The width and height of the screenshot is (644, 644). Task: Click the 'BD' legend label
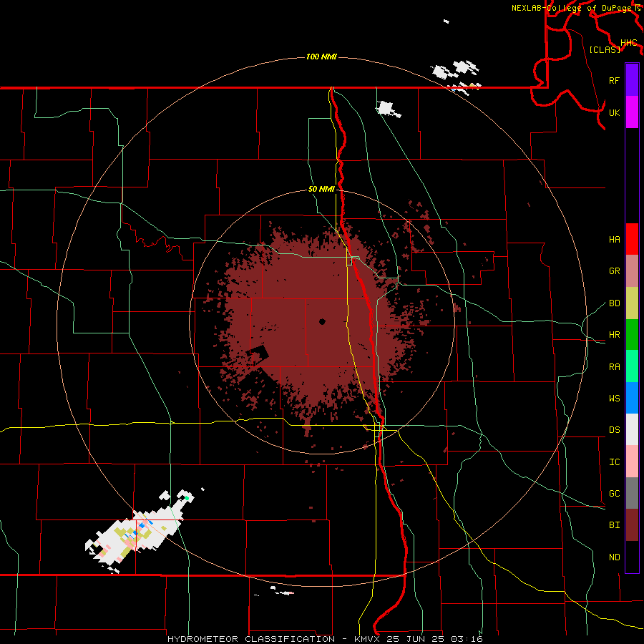tap(614, 303)
